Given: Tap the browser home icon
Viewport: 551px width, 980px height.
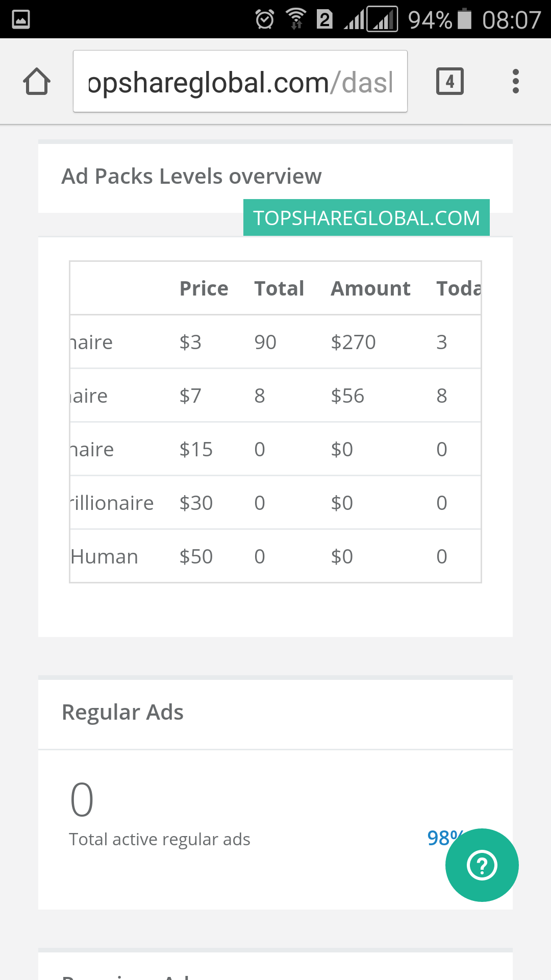Looking at the screenshot, I should click(x=37, y=82).
